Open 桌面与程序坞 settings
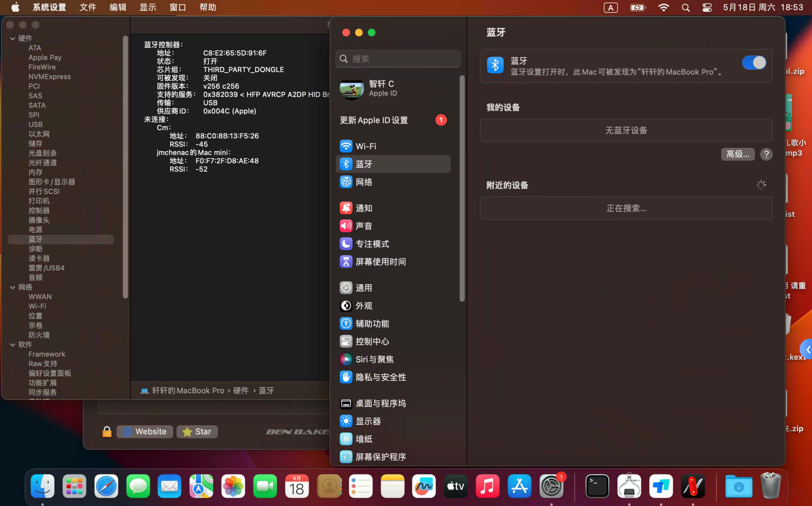Image resolution: width=812 pixels, height=506 pixels. (x=381, y=404)
